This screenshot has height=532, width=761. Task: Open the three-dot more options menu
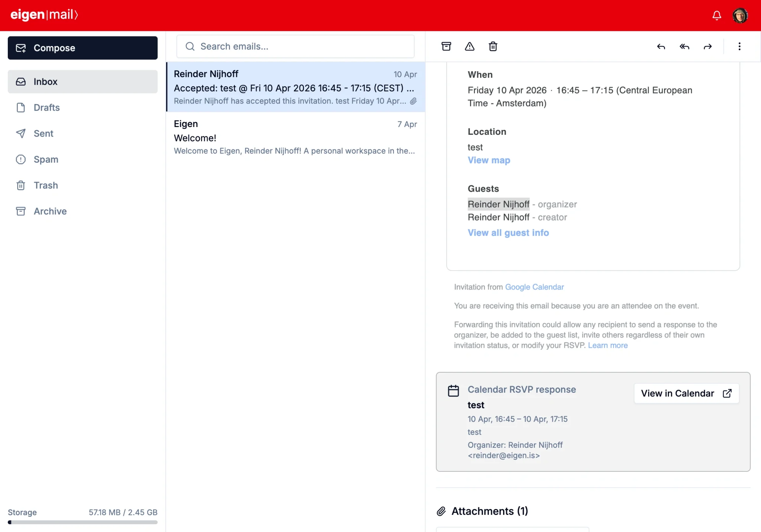739,46
